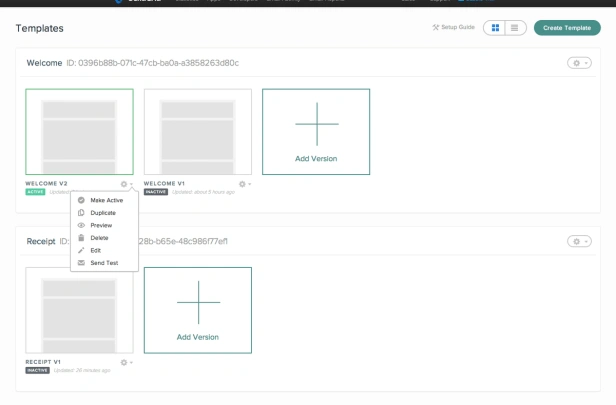The height and width of the screenshot is (405, 616).
Task: Open the Setup Guide
Action: 454,27
